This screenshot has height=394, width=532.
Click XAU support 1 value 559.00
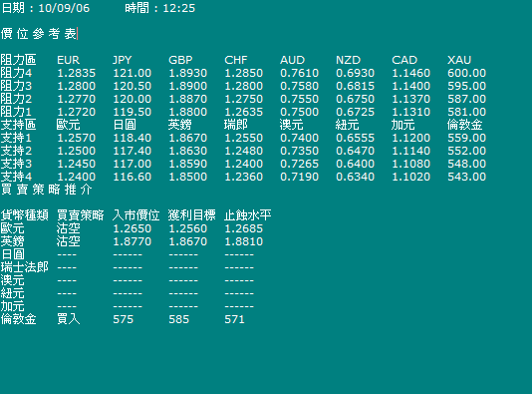coord(467,138)
